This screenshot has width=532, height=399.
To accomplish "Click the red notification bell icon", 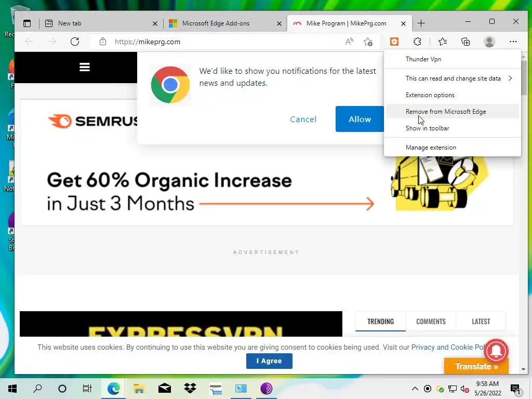I will coord(496,351).
